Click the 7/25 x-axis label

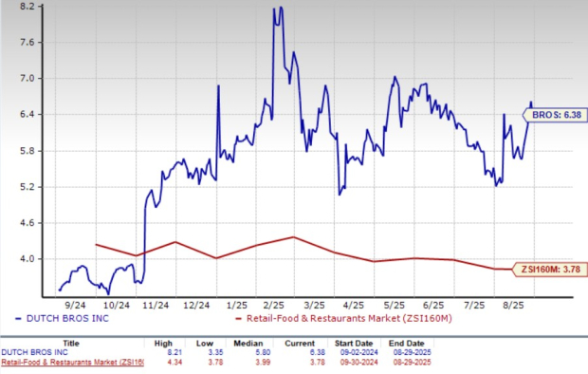click(x=474, y=305)
